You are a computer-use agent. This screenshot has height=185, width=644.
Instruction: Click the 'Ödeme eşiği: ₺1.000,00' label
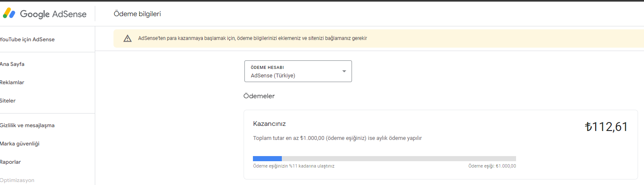pos(492,166)
